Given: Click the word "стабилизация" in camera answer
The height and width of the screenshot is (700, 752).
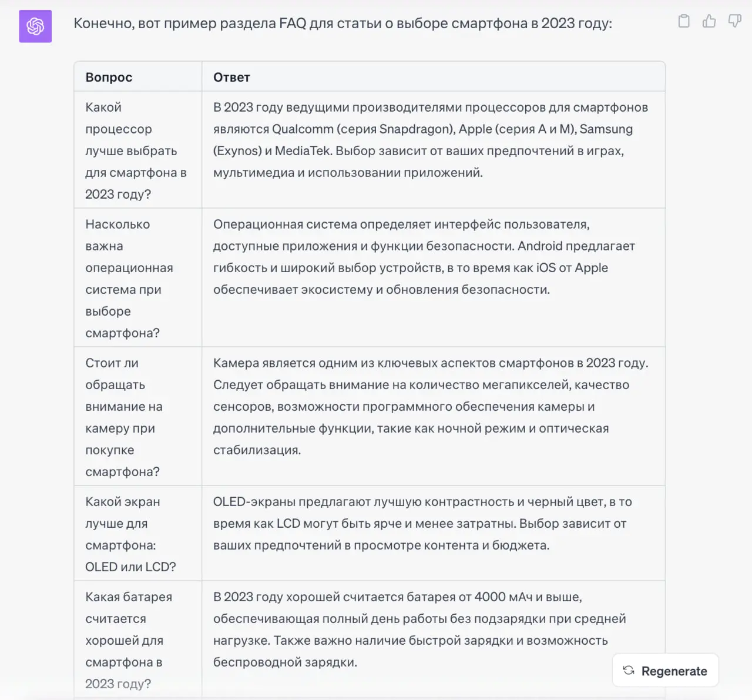Looking at the screenshot, I should click(x=257, y=450).
